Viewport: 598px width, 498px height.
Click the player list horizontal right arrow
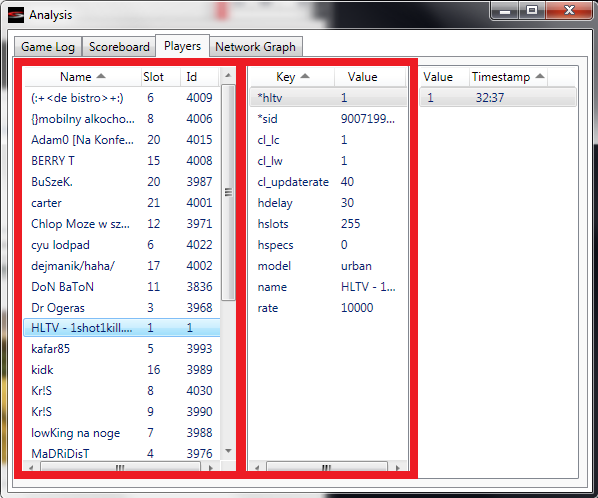pyautogui.click(x=211, y=467)
